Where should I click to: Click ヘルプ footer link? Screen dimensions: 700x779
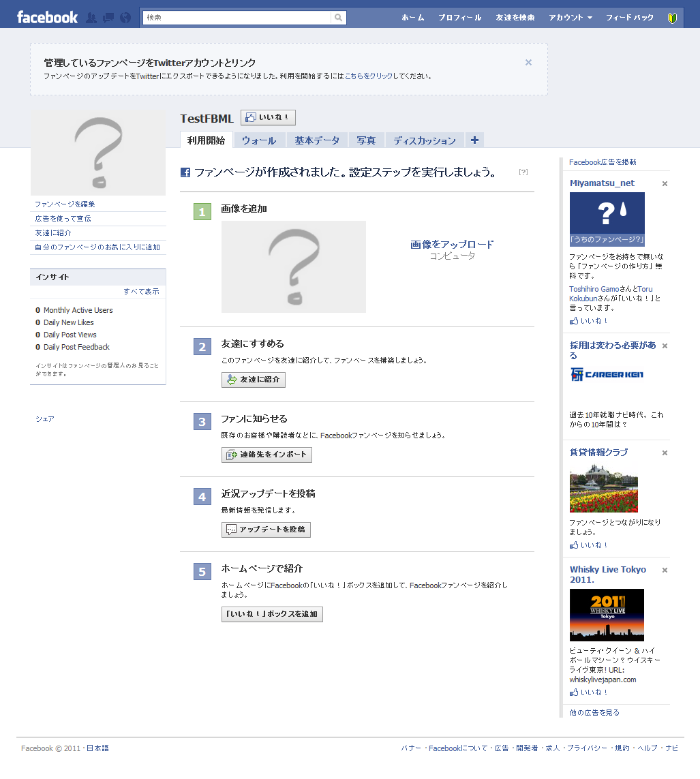click(648, 748)
